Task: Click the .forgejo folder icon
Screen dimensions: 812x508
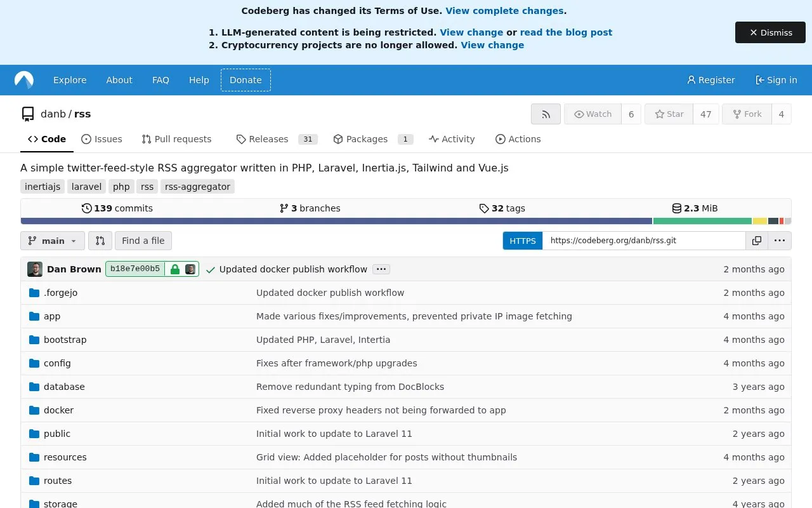Action: (x=34, y=293)
